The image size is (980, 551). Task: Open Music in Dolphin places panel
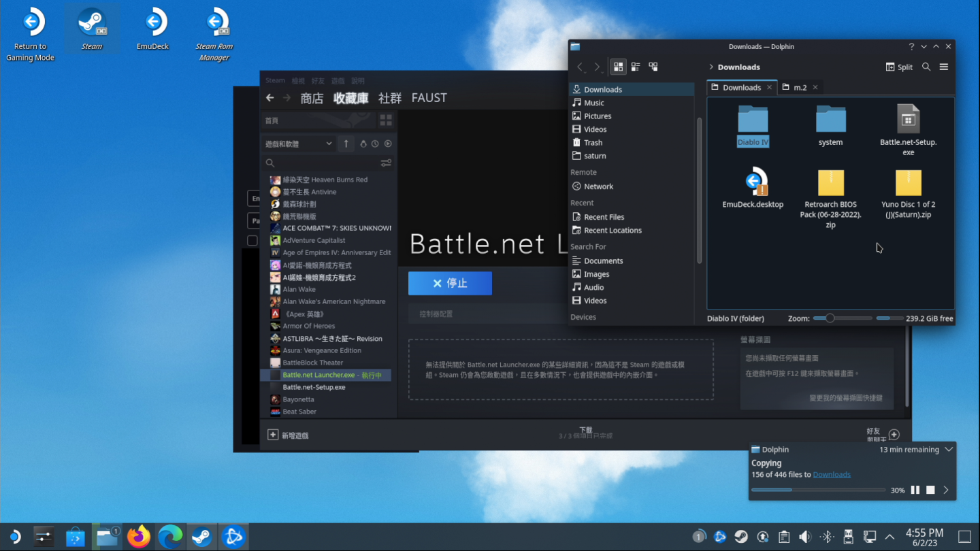(x=631, y=103)
